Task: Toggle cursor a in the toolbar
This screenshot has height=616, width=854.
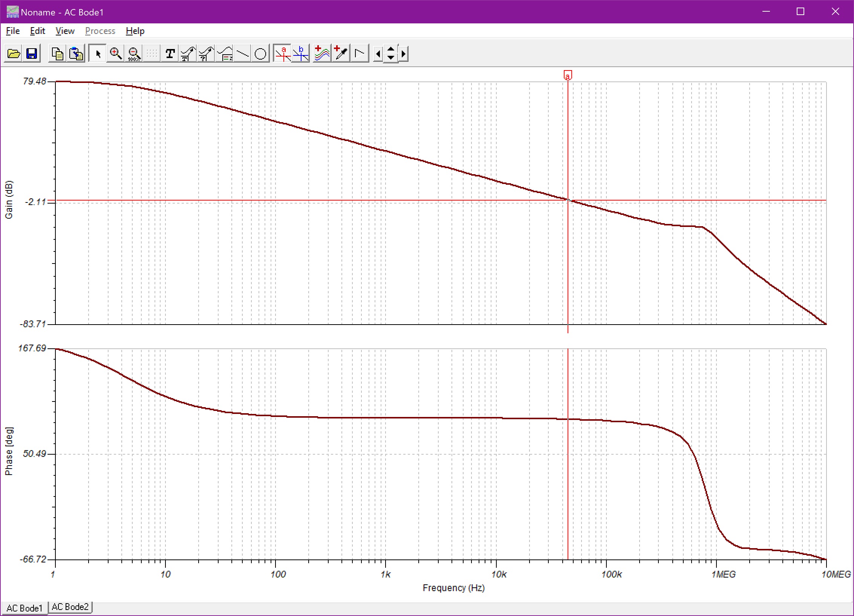Action: tap(283, 54)
